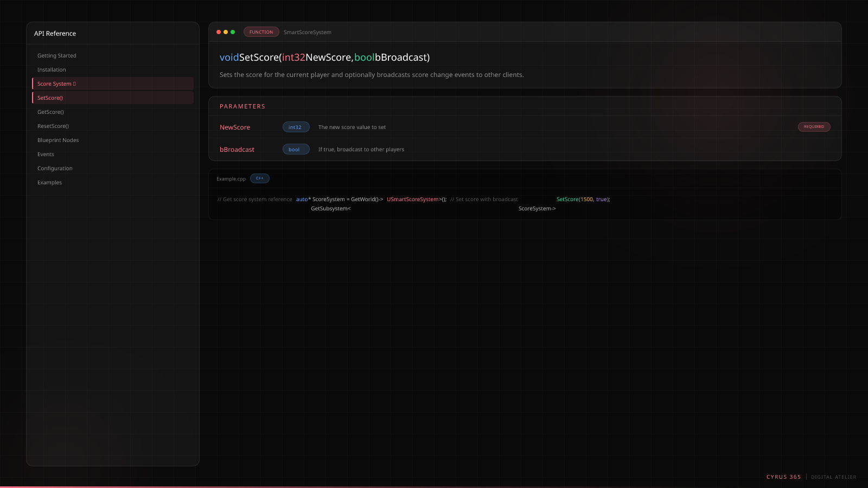Open the Getting Started page
This screenshot has height=488, width=868.
[x=57, y=56]
